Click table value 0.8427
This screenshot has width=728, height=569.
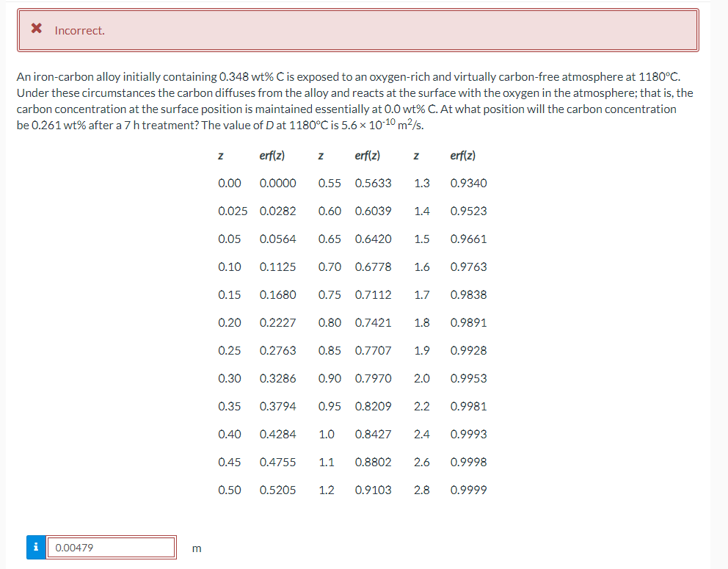[x=374, y=434]
